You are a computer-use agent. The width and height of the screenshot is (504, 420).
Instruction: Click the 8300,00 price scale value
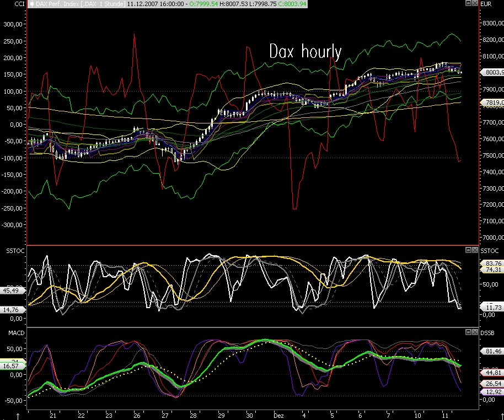494,23
